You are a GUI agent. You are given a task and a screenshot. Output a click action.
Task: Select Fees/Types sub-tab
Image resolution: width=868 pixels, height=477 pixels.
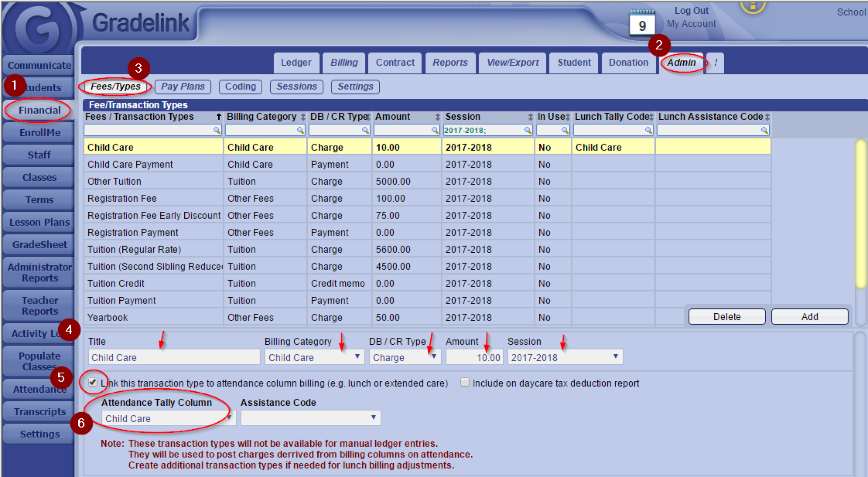pos(115,87)
